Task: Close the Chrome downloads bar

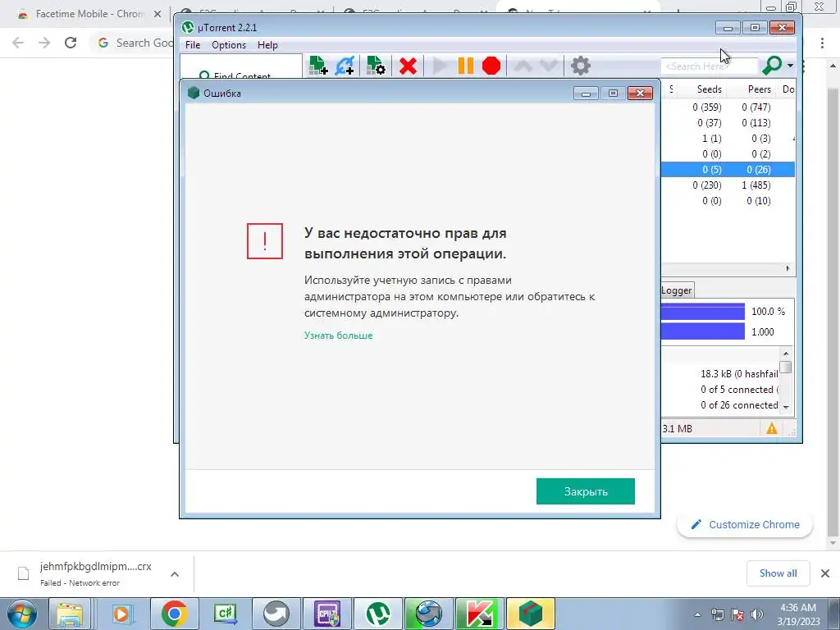Action: pos(825,573)
